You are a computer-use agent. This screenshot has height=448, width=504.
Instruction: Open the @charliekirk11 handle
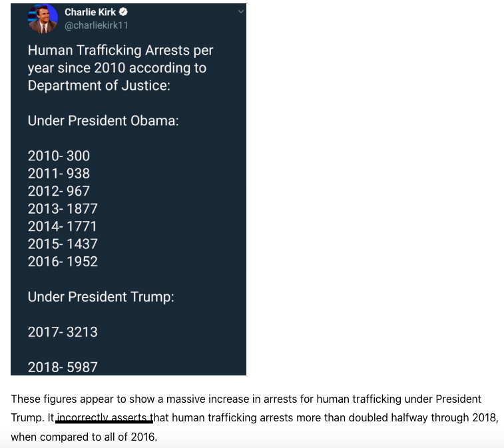coord(97,25)
